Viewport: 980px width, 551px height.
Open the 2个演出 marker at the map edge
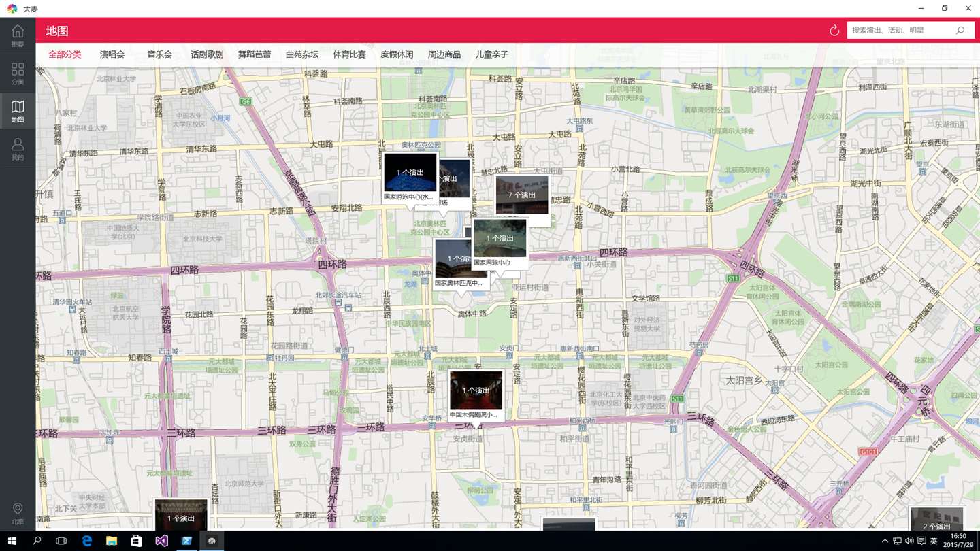point(937,518)
